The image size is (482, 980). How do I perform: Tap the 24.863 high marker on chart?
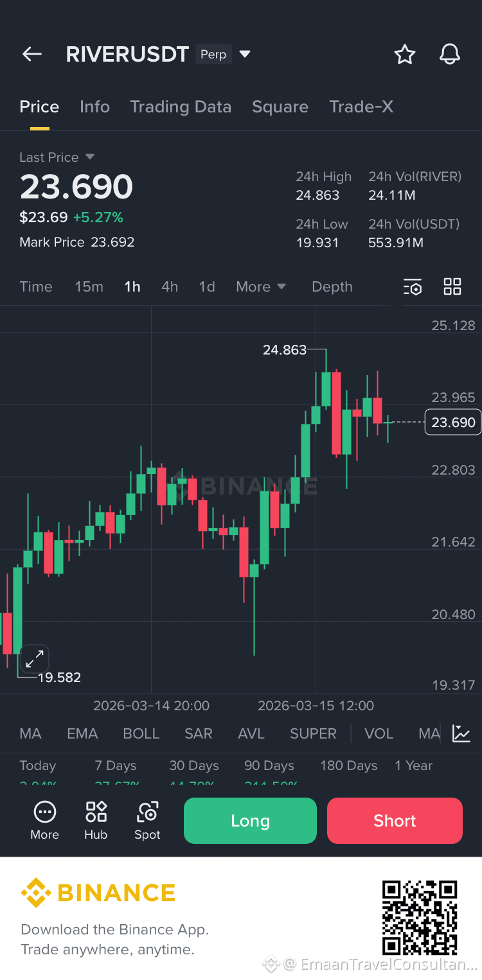pyautogui.click(x=285, y=350)
